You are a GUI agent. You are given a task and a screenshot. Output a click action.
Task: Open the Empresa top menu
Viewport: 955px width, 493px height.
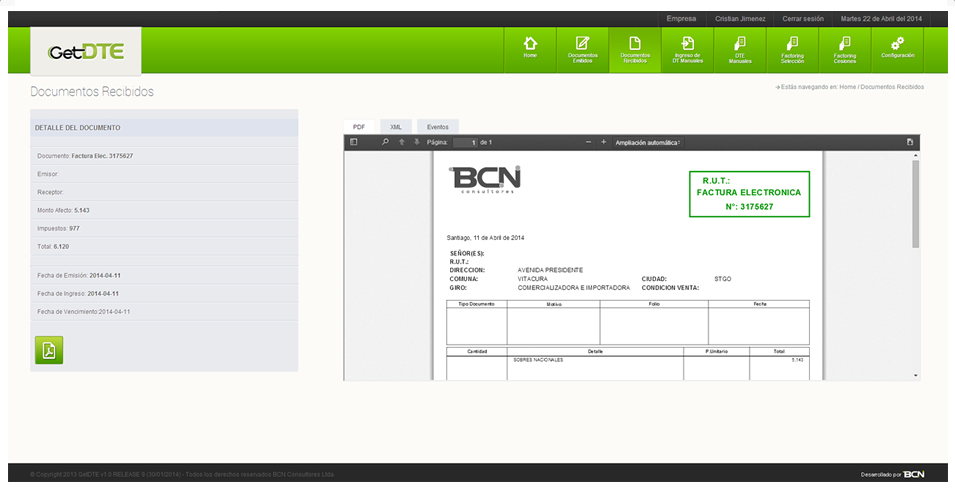pos(681,19)
